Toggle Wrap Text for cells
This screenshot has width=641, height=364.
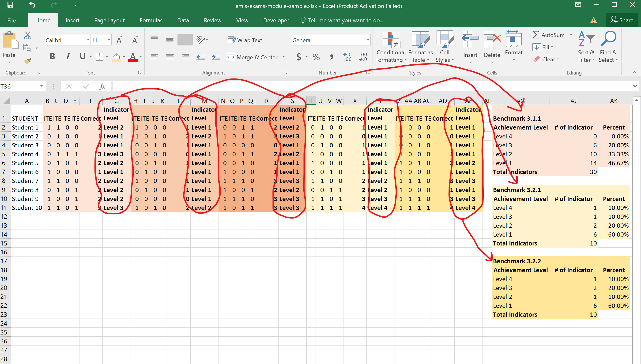coord(245,40)
